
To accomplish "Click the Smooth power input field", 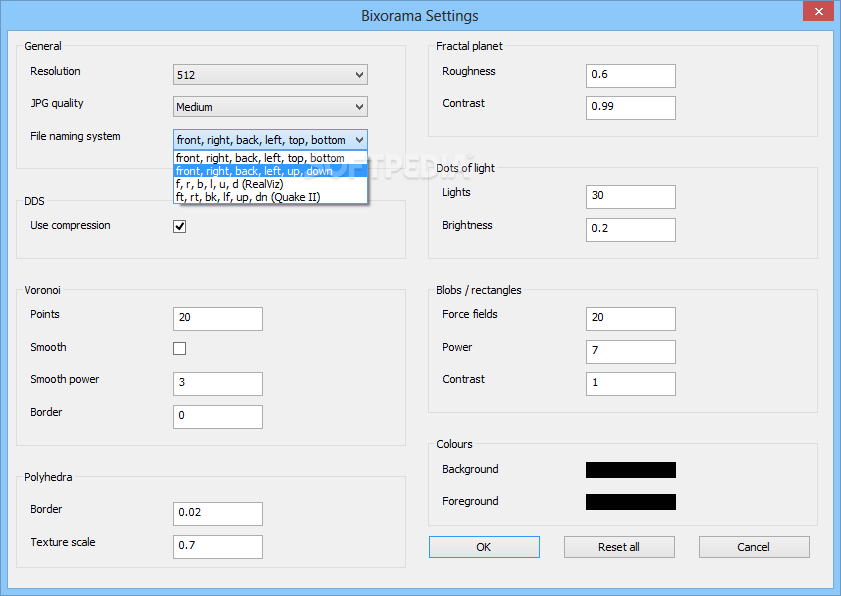I will [218, 384].
